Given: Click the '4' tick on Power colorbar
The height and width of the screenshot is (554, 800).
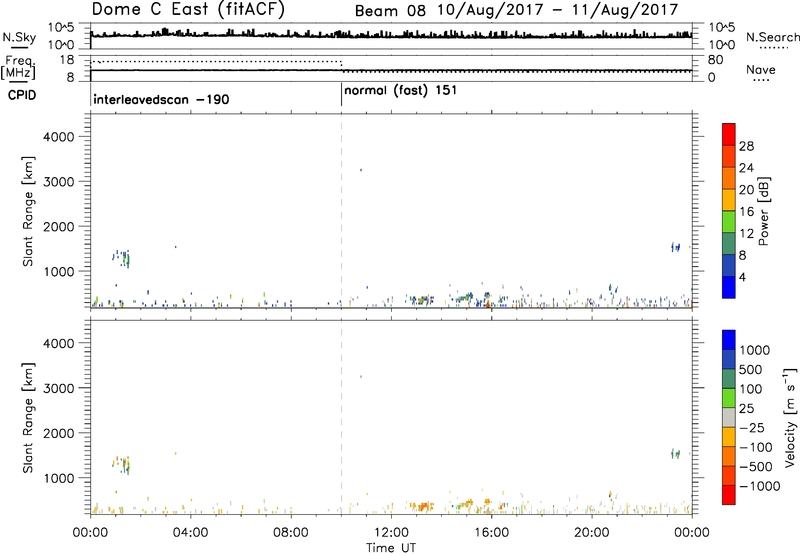Looking at the screenshot, I should (742, 277).
